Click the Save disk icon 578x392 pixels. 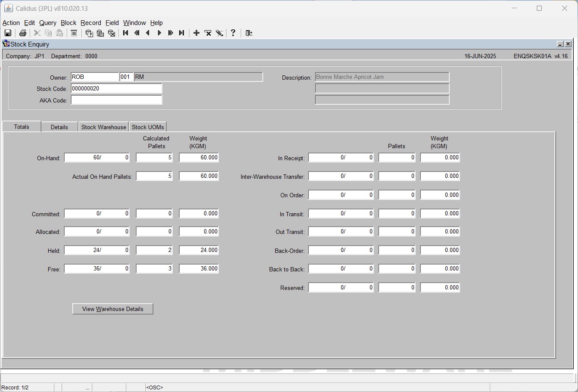pos(8,33)
